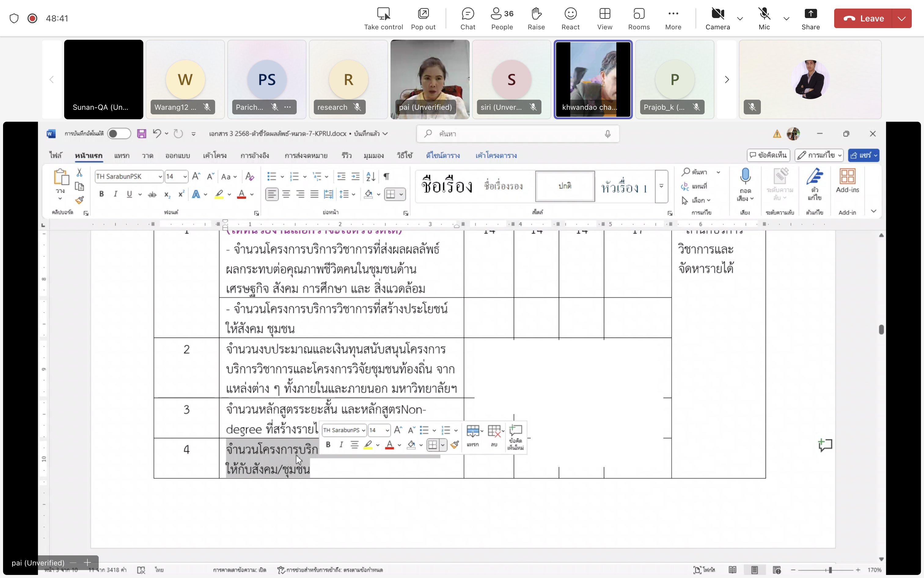Toggle Italic in the mini toolbar

[341, 445]
